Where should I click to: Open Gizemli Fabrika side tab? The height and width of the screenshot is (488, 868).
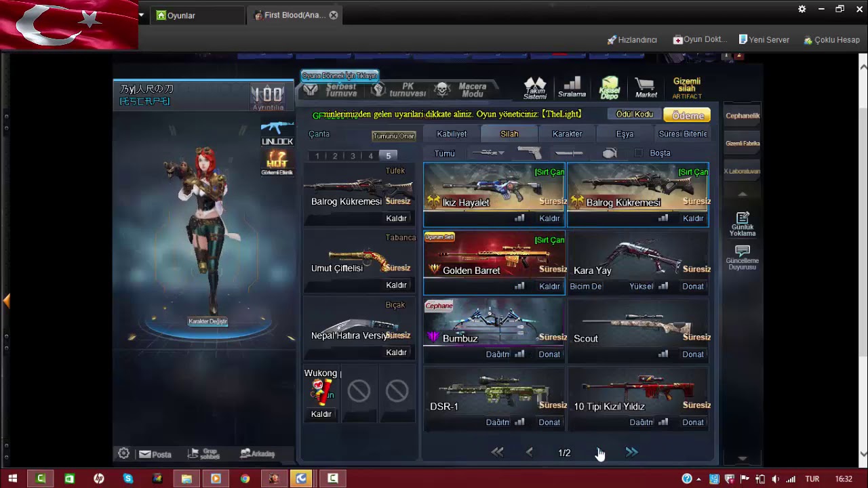click(x=743, y=144)
